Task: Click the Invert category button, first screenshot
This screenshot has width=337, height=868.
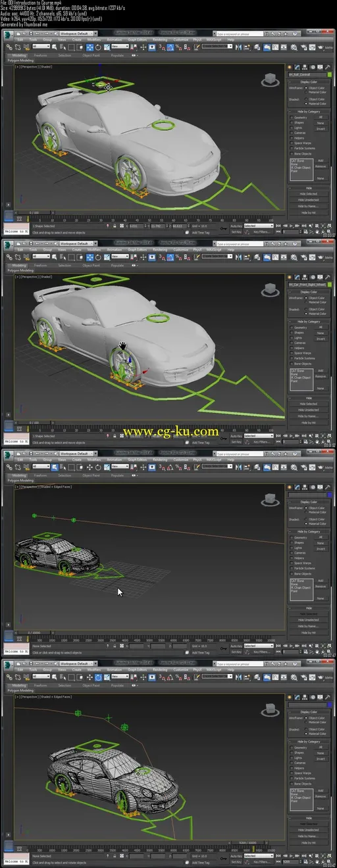Action: pos(321,128)
